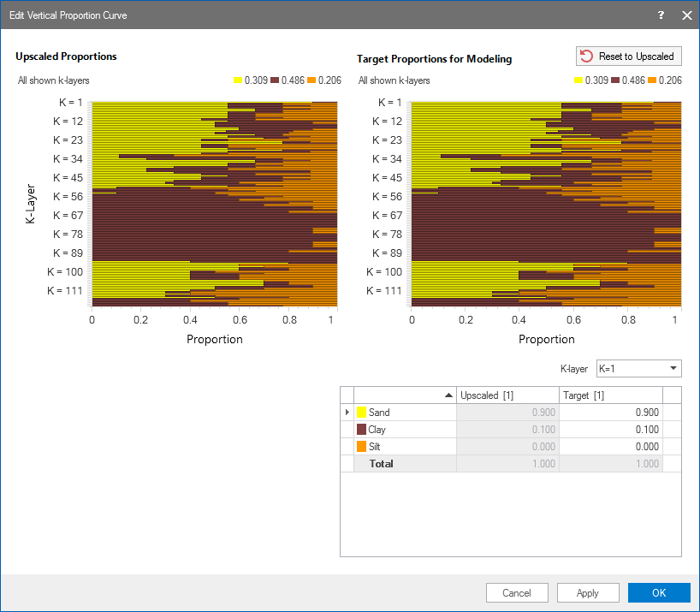Click the orange Silt swatch in the table
Viewport: 700px width, 612px height.
click(361, 447)
